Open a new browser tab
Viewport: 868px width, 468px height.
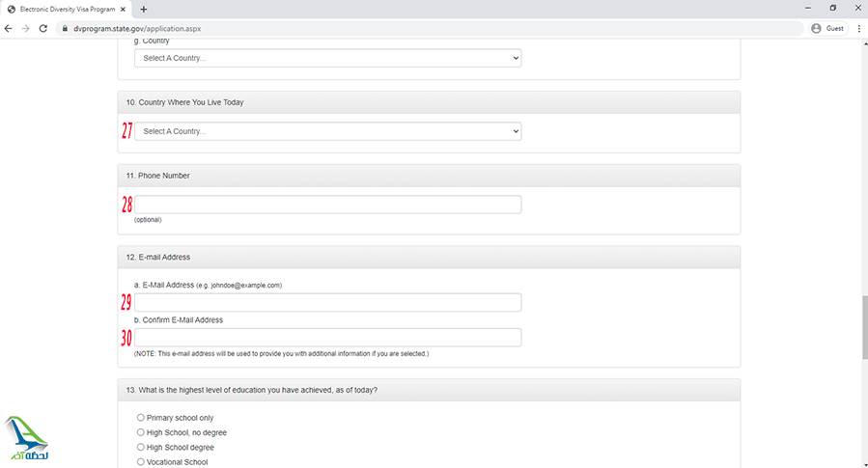[x=144, y=9]
